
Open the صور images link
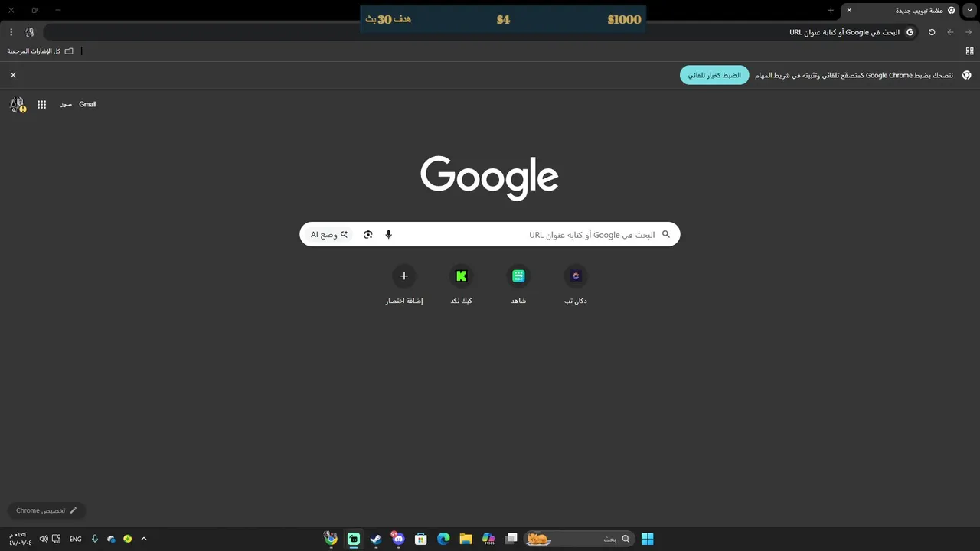[x=66, y=105]
